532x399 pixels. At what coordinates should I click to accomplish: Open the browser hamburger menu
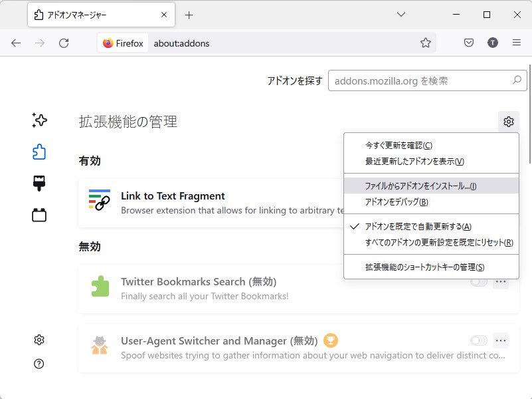(x=517, y=42)
